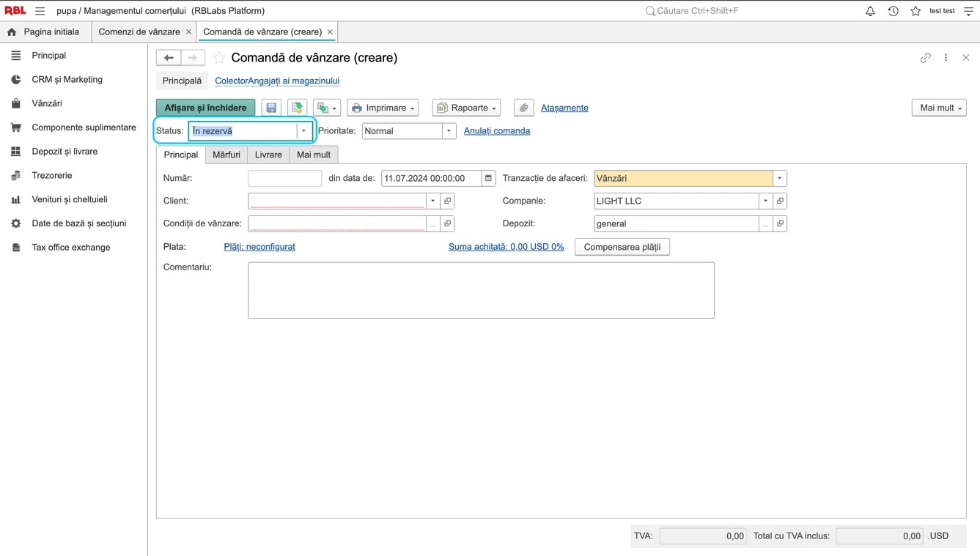980x556 pixels.
Task: Open history clock icon
Action: (893, 11)
